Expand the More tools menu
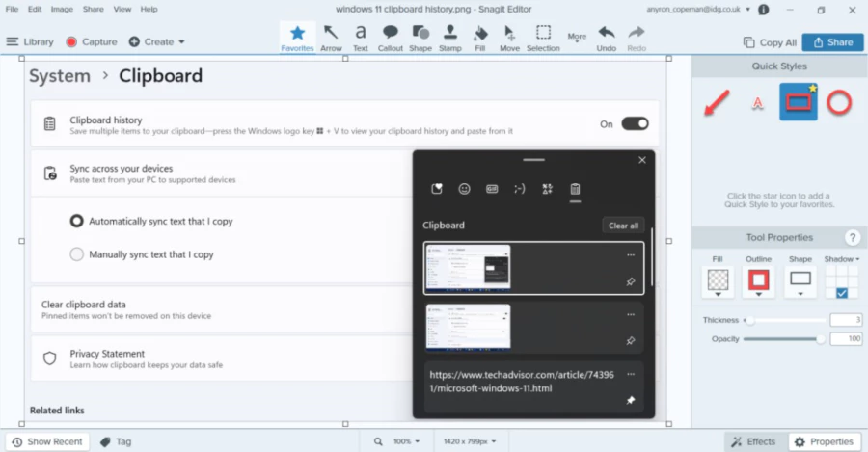This screenshot has height=452, width=868. click(x=577, y=38)
